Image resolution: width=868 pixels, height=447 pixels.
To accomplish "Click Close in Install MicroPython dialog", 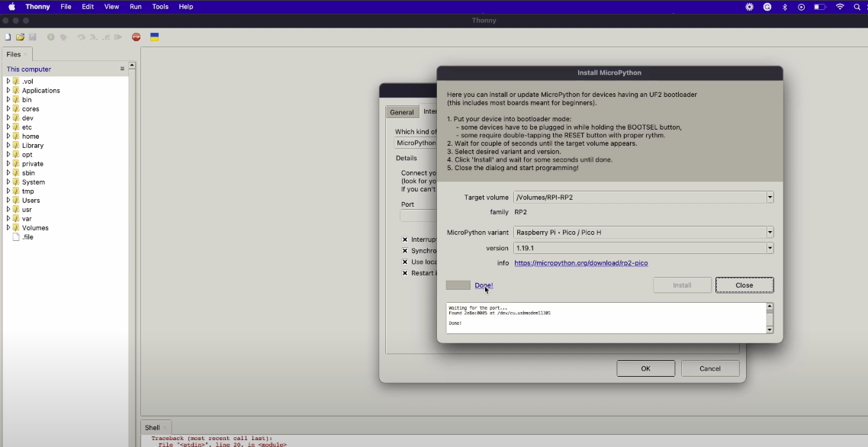I will pos(744,285).
